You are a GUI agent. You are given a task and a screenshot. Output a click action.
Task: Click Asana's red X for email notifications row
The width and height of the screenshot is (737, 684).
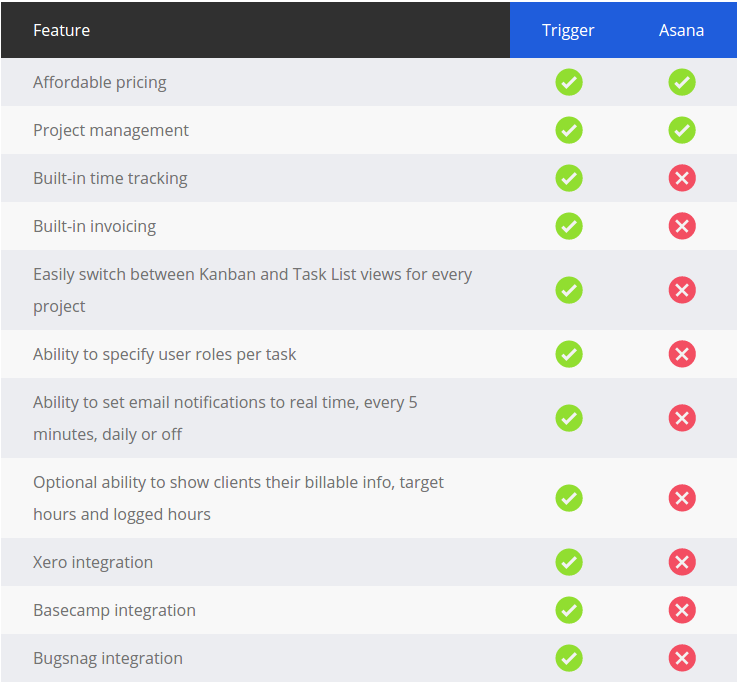[682, 418]
